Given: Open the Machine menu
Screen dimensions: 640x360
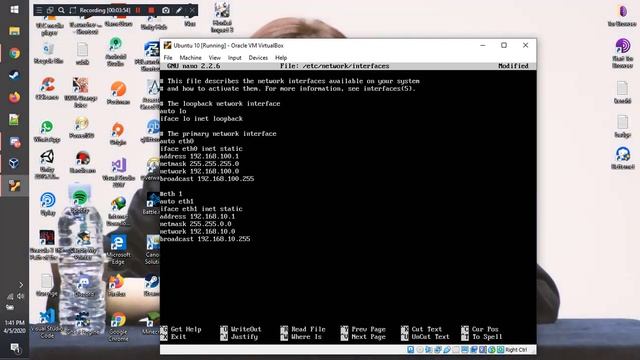Looking at the screenshot, I should (191, 58).
